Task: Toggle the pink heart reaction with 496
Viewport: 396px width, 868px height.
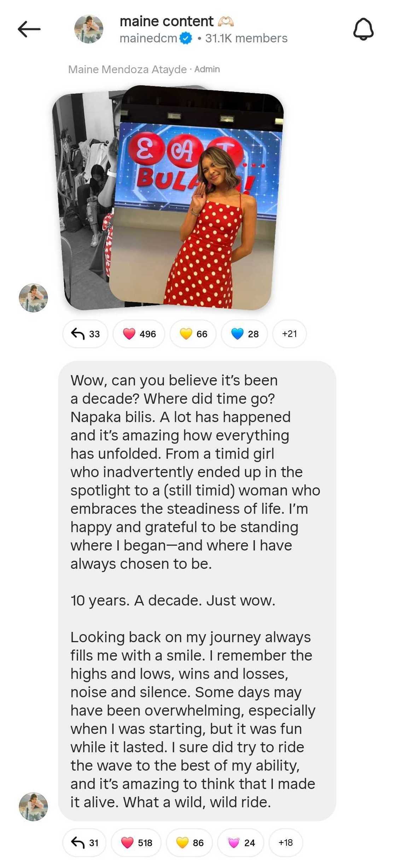Action: point(139,334)
